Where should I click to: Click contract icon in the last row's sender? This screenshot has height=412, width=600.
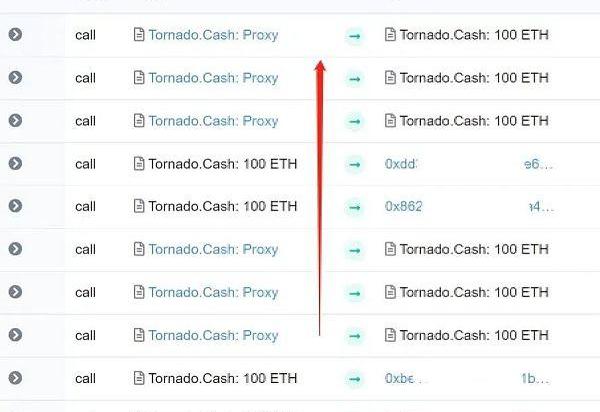coord(139,378)
